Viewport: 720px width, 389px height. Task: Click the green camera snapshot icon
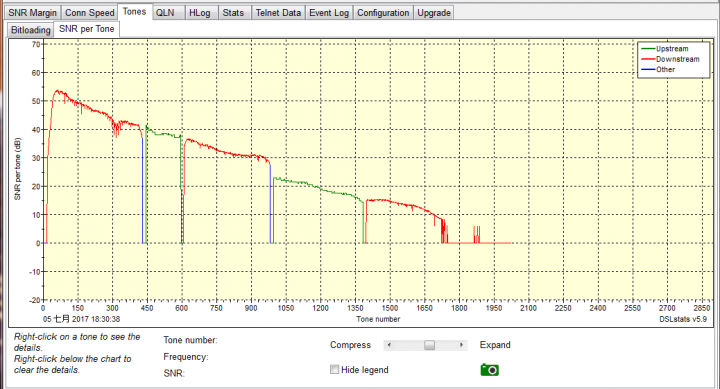(489, 370)
